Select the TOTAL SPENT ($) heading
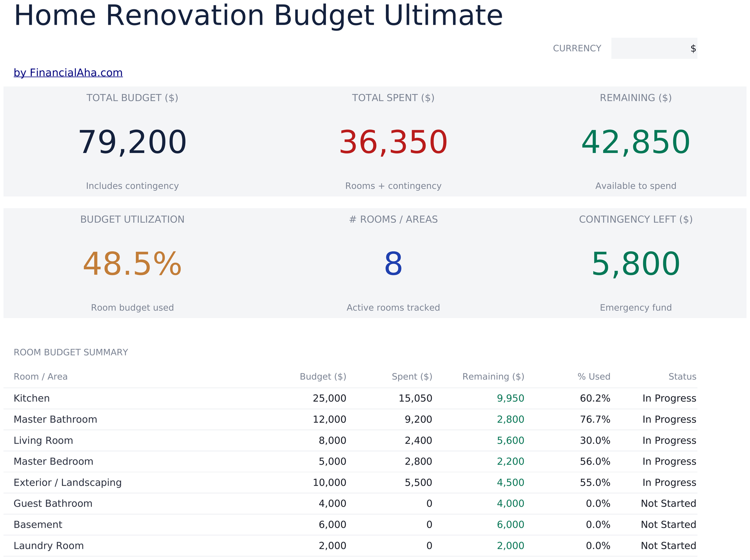This screenshot has height=560, width=750. (x=393, y=98)
